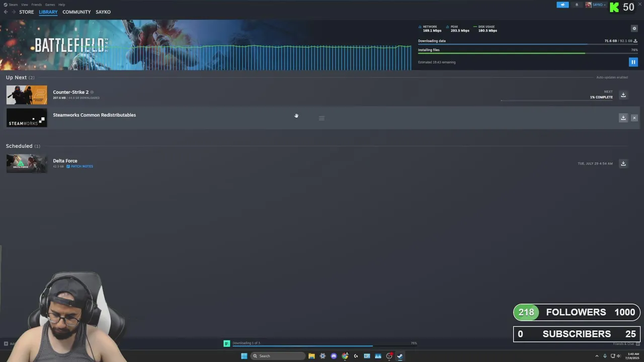Open the View menu
This screenshot has width=644, height=362.
tap(24, 5)
